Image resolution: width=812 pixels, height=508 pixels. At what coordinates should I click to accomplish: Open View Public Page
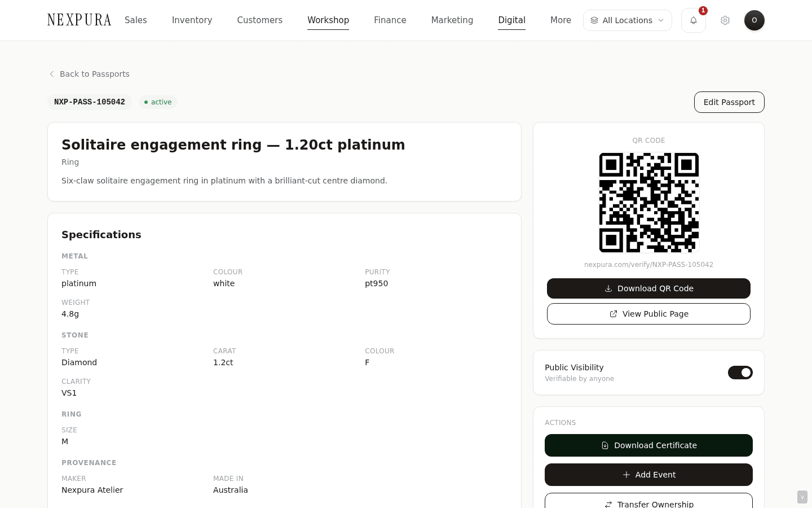click(x=648, y=314)
